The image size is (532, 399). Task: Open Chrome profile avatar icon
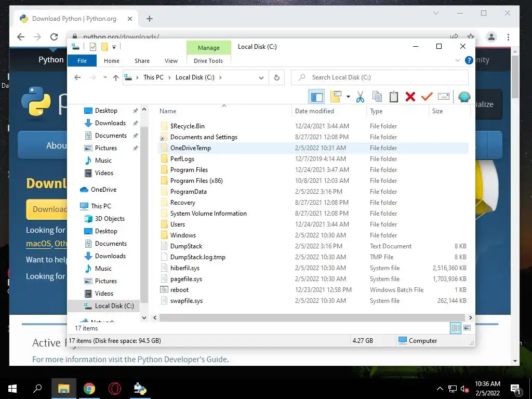pos(491,37)
